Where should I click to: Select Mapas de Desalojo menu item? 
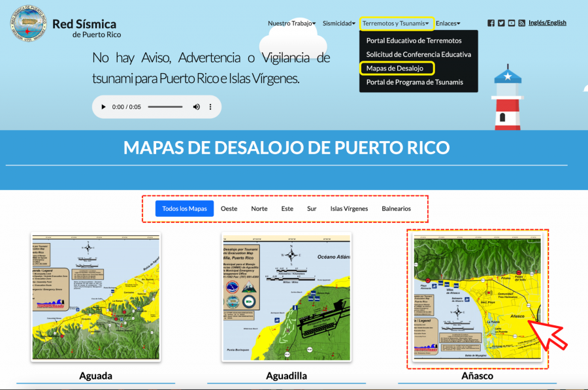[x=395, y=68]
